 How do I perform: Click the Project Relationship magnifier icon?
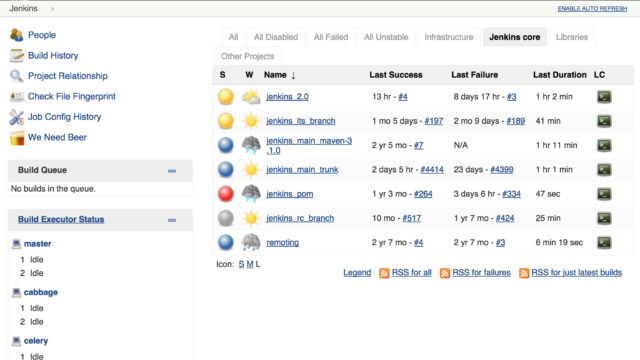pos(17,76)
